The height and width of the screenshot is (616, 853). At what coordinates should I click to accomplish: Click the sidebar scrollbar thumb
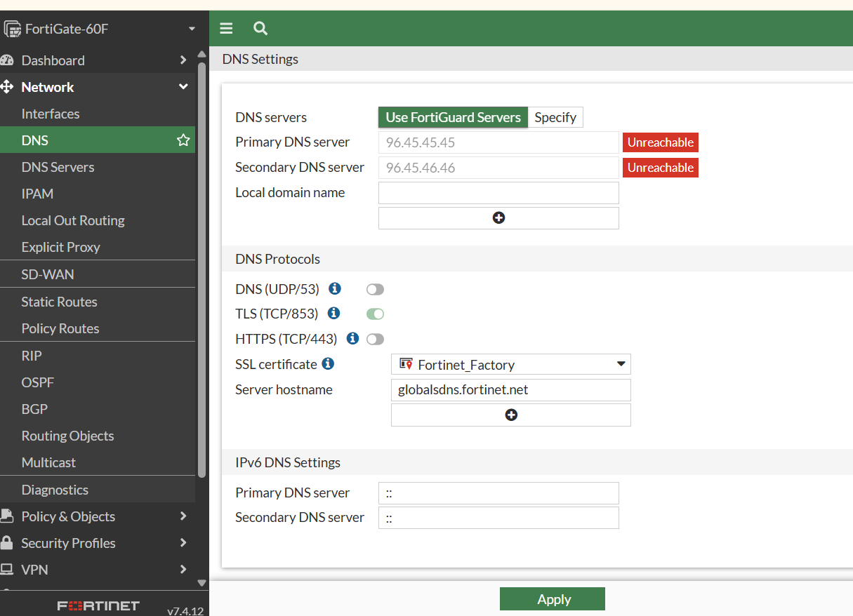[x=202, y=270]
